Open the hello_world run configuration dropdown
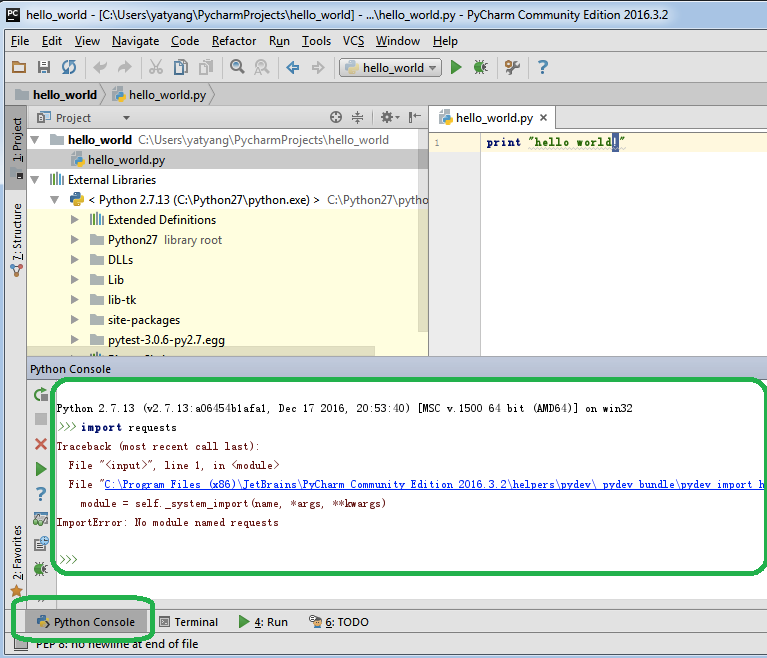Viewport: 767px width, 658px height. coord(390,68)
